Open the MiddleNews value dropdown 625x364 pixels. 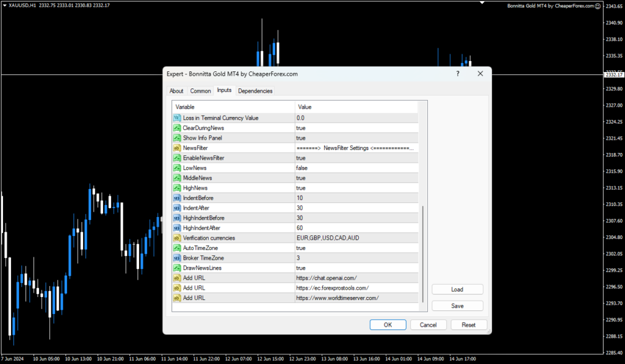336,177
